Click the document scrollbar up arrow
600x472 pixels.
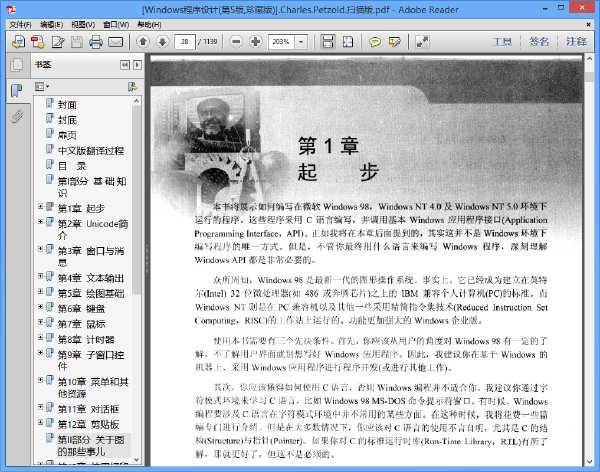pyautogui.click(x=589, y=59)
